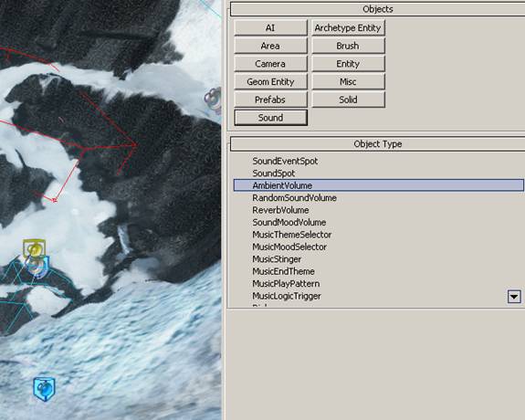Click the red shape vertex in viewport
The image size is (525, 420).
click(55, 200)
